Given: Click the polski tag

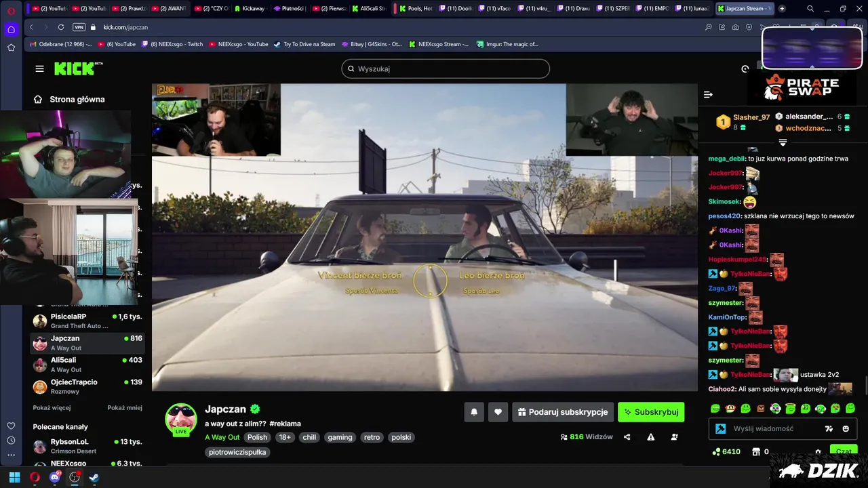Looking at the screenshot, I should tap(401, 437).
